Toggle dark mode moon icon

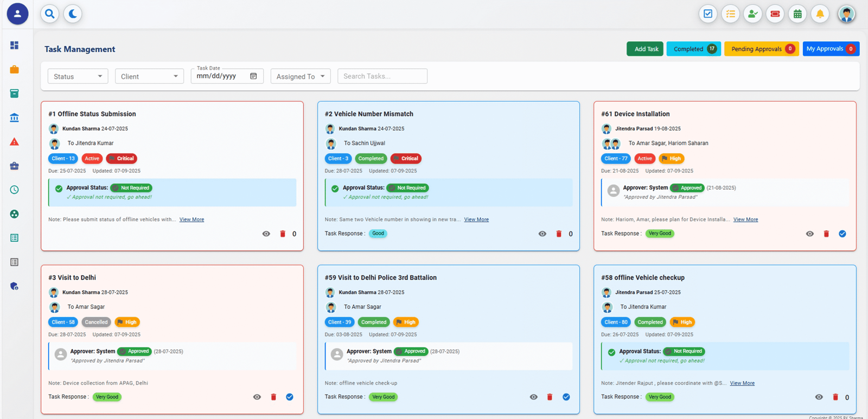(x=73, y=14)
